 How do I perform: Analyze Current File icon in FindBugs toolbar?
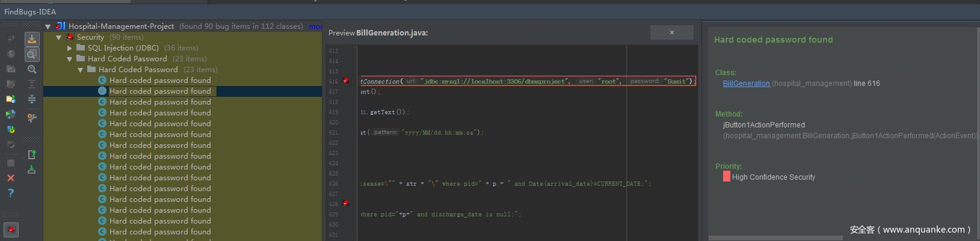tap(11, 38)
